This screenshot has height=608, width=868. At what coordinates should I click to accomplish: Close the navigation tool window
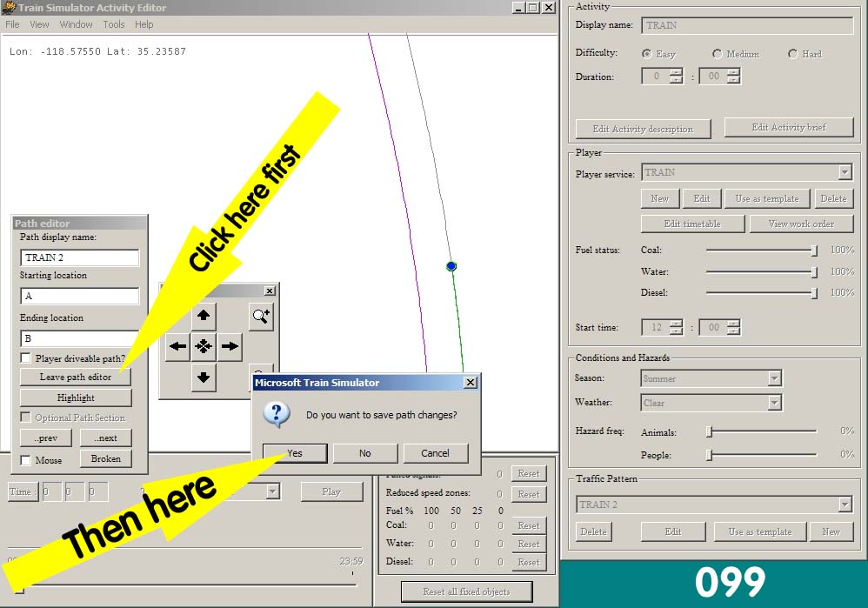[270, 291]
